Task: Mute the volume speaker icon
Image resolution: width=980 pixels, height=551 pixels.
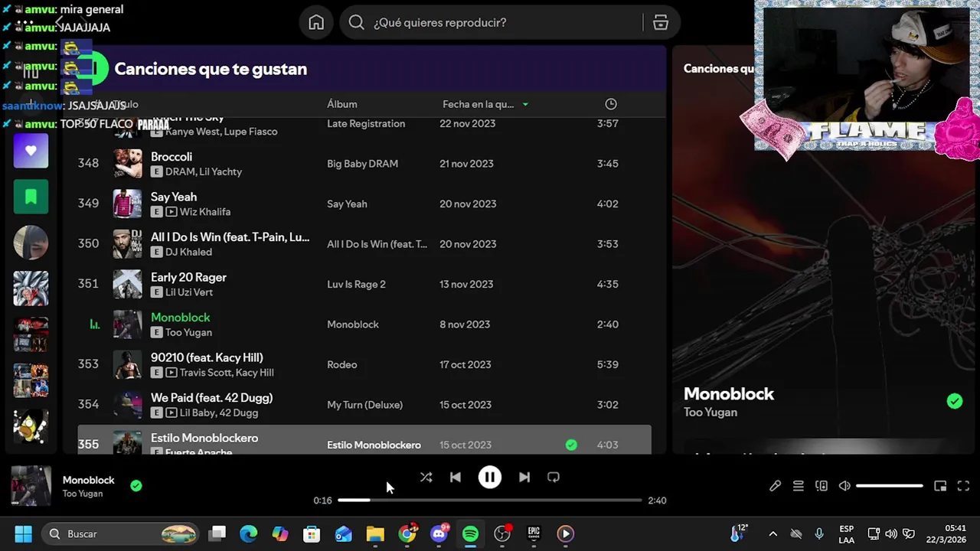Action: [x=844, y=486]
